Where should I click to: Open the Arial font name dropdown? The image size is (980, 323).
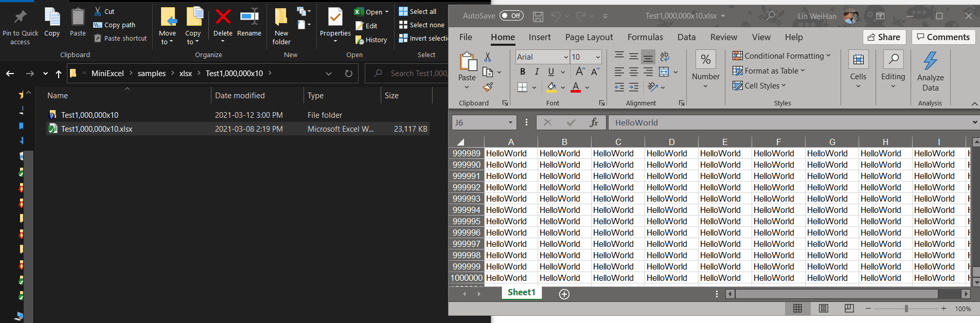coord(566,57)
